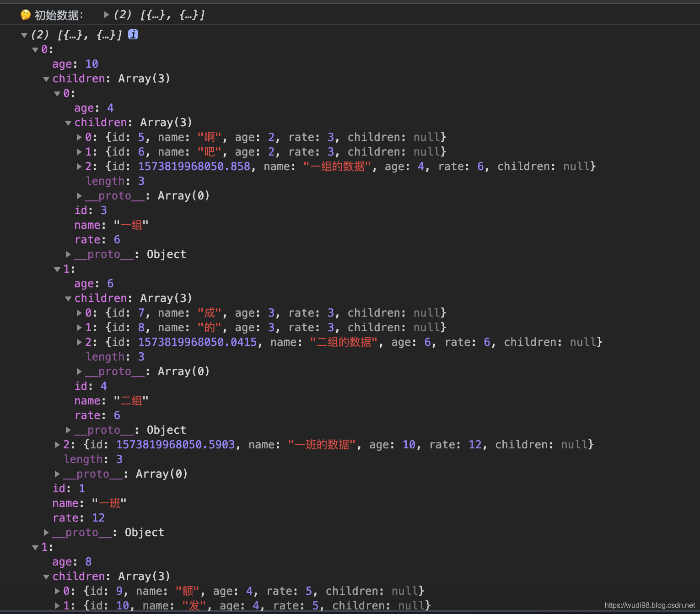Expand __proto__: Object below rate: 12
Screen dimensions: 700x614
pyautogui.click(x=46, y=533)
